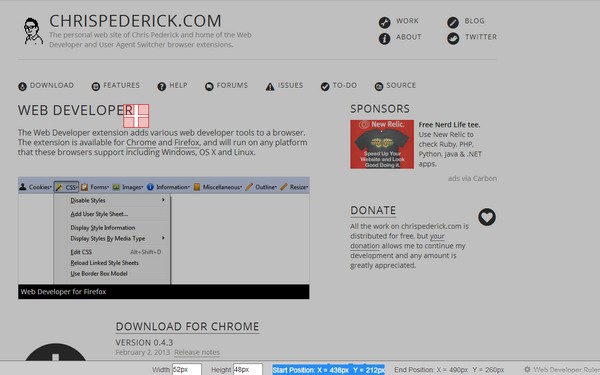This screenshot has width=600, height=375.
Task: Click the New Relic sponsor ad image
Action: click(x=382, y=144)
